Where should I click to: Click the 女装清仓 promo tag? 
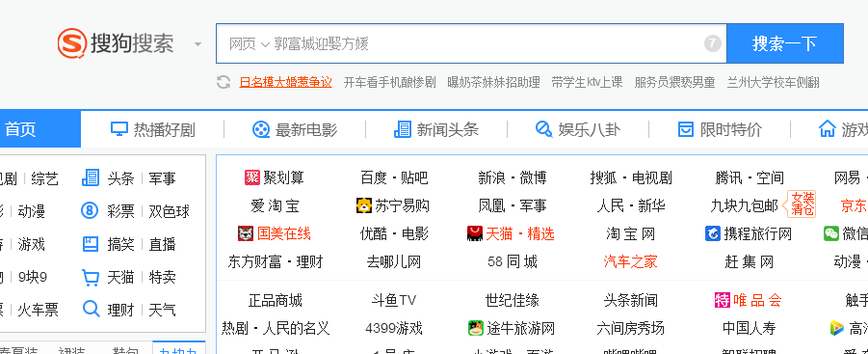point(801,204)
